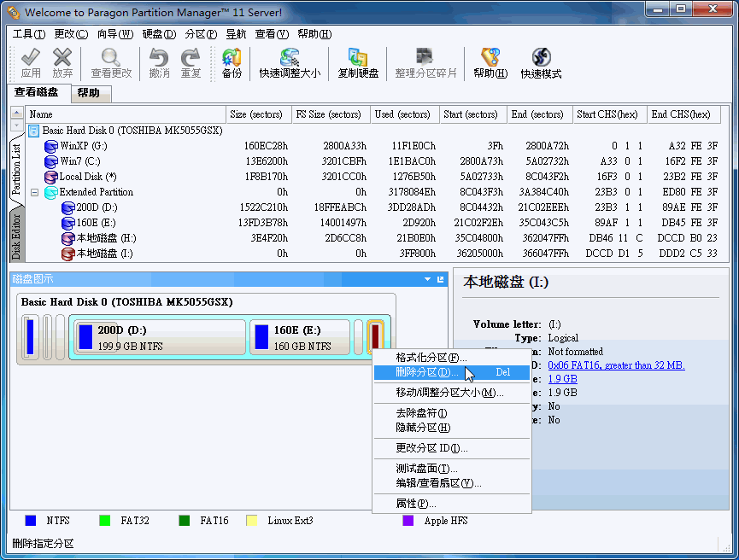This screenshot has height=560, width=739.
Task: Choose 编辑/查看扇区(V)... from context menu
Action: click(x=452, y=483)
